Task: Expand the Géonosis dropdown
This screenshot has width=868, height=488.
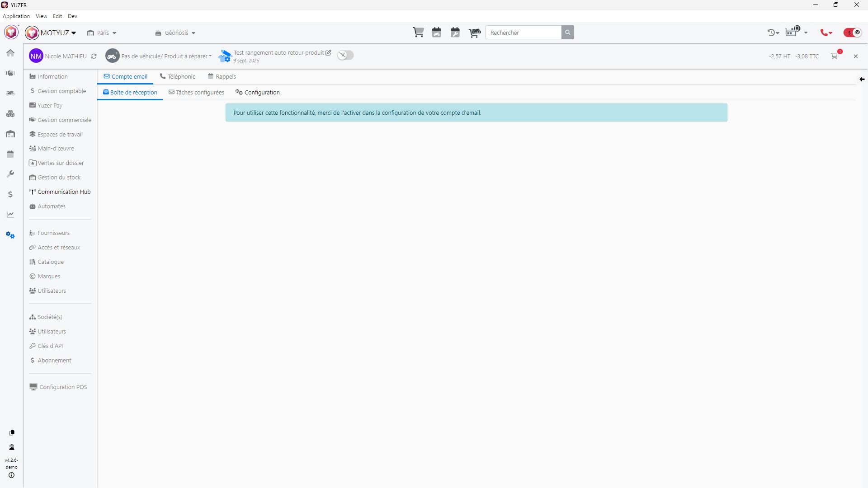Action: [x=175, y=33]
